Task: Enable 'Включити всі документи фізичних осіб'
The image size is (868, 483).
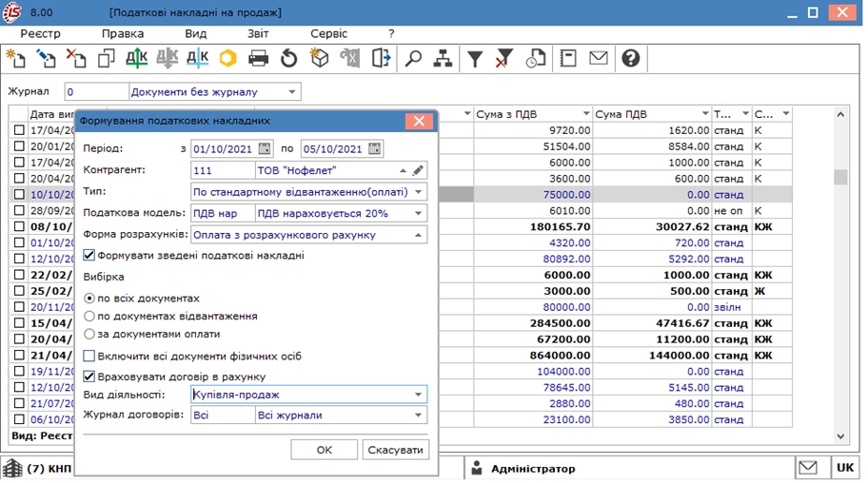Action: pos(89,356)
